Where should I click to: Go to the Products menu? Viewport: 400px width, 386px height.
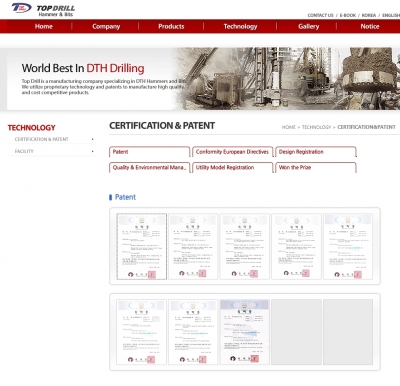(171, 26)
